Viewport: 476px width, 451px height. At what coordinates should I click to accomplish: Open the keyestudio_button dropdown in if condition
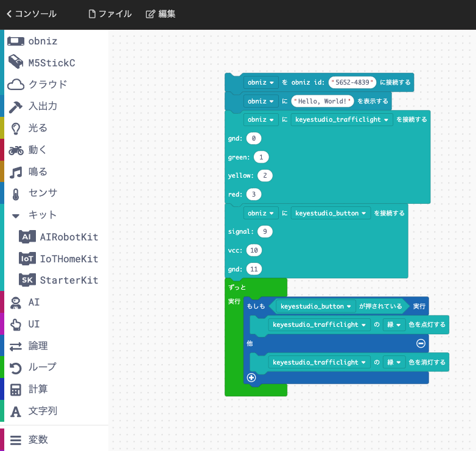[316, 306]
